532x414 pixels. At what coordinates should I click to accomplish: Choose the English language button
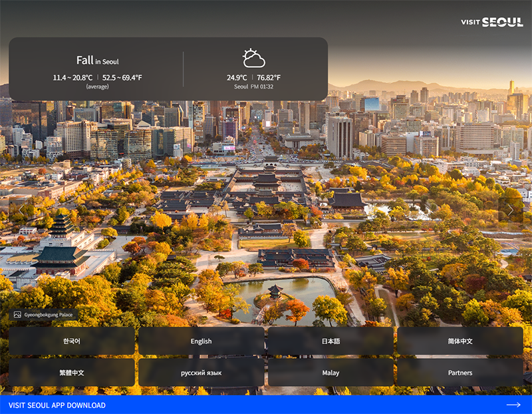(201, 341)
